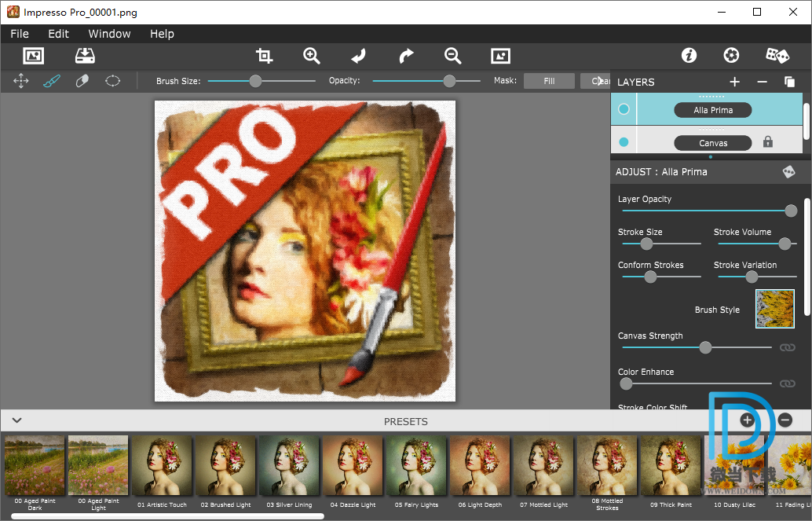Click the Clear mask button
812x521 pixels.
point(595,81)
